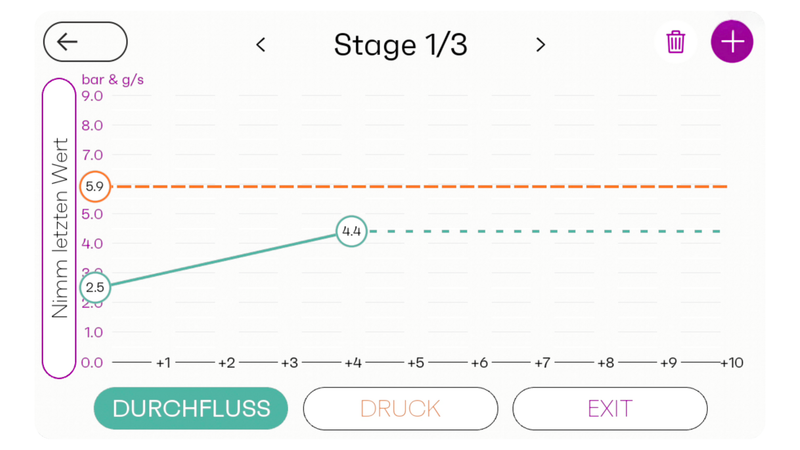Go to next stage chevron
Viewport: 800px width, 450px height.
[540, 45]
